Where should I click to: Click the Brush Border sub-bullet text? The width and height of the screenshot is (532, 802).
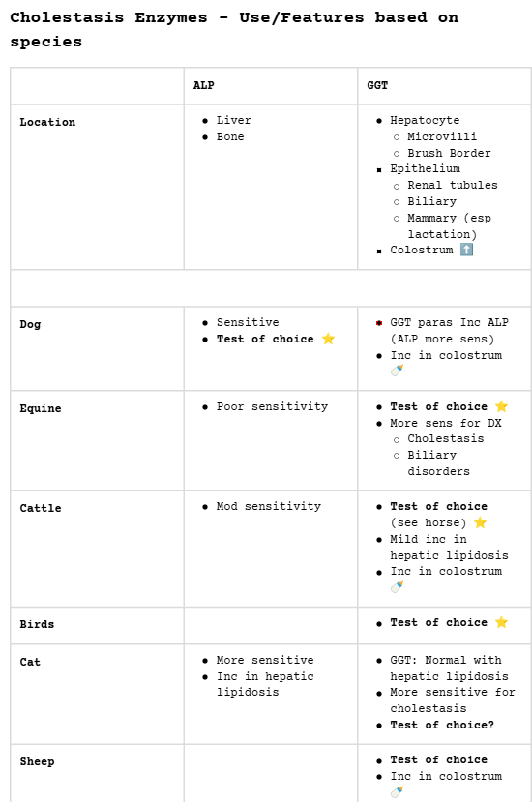tap(449, 153)
